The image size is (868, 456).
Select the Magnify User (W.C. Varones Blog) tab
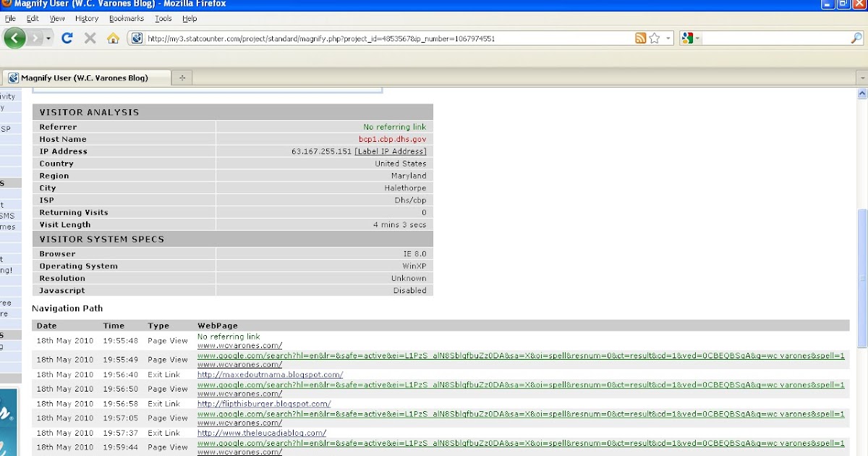point(86,77)
